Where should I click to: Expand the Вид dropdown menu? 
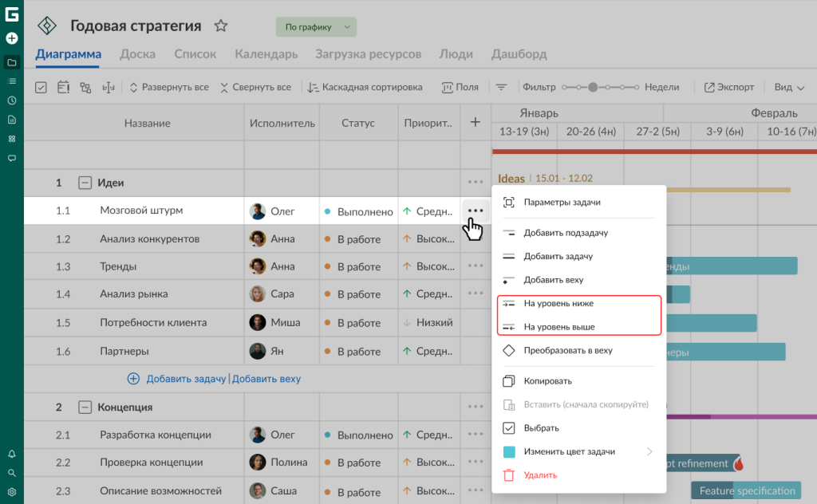(x=789, y=88)
